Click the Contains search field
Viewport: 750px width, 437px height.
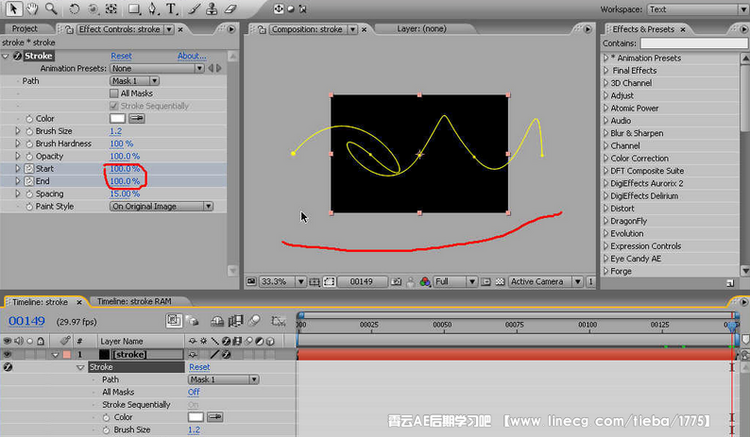694,43
